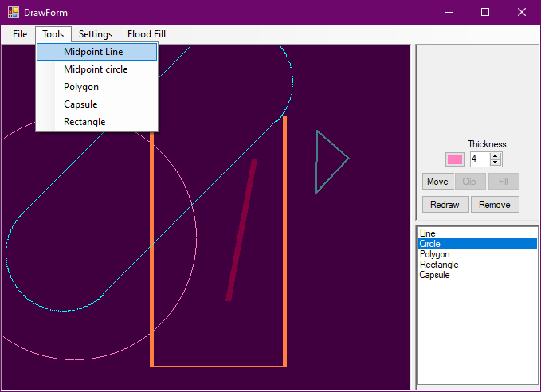This screenshot has width=541, height=392.
Task: Increase thickness with the up arrow
Action: 496,155
